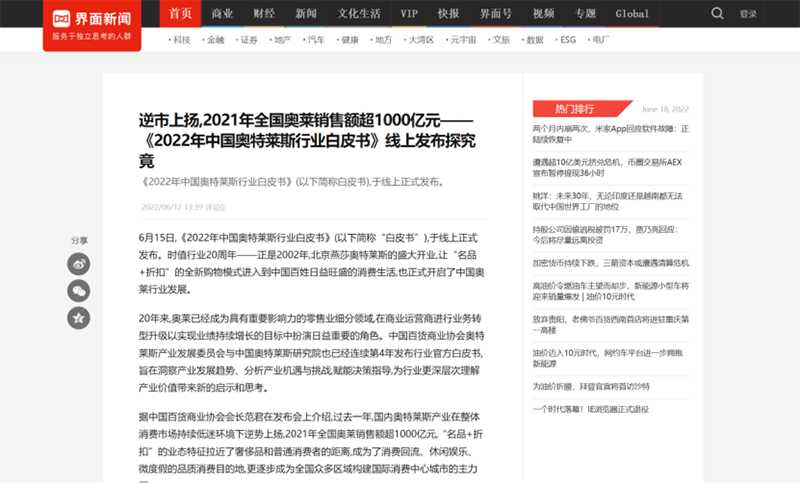Share article via WeChat icon
Image resolution: width=800 pixels, height=483 pixels.
(78, 291)
